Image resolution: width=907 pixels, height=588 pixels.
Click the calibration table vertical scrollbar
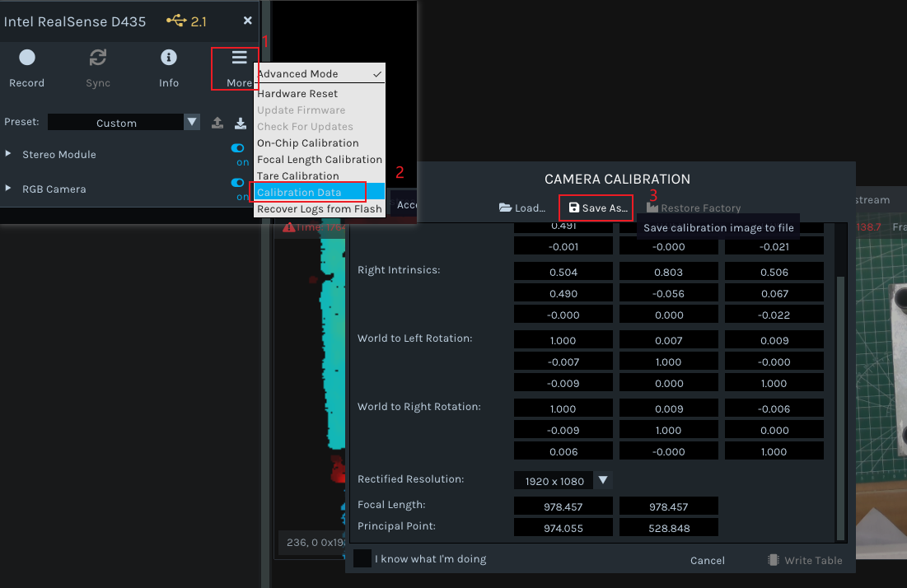[840, 408]
